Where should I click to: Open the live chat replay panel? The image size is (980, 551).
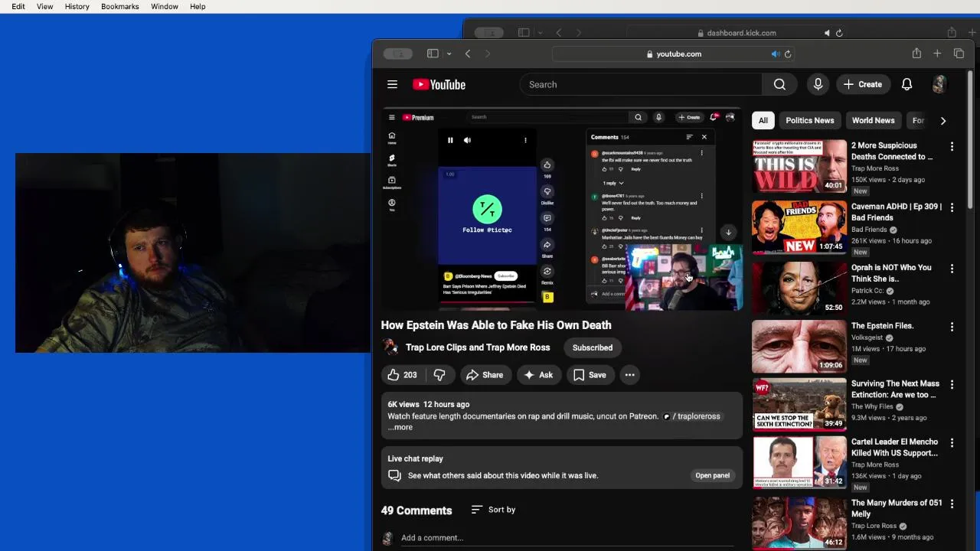point(712,475)
